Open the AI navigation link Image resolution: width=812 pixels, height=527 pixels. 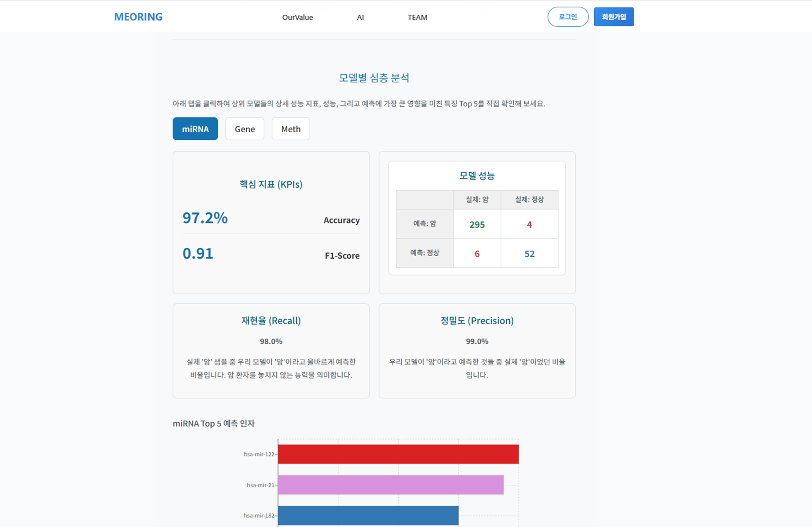point(360,17)
